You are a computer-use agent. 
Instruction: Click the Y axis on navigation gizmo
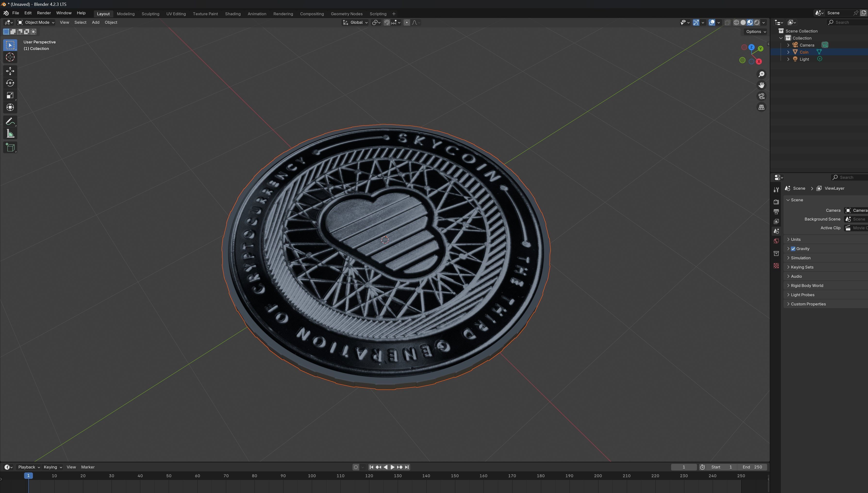coord(761,49)
